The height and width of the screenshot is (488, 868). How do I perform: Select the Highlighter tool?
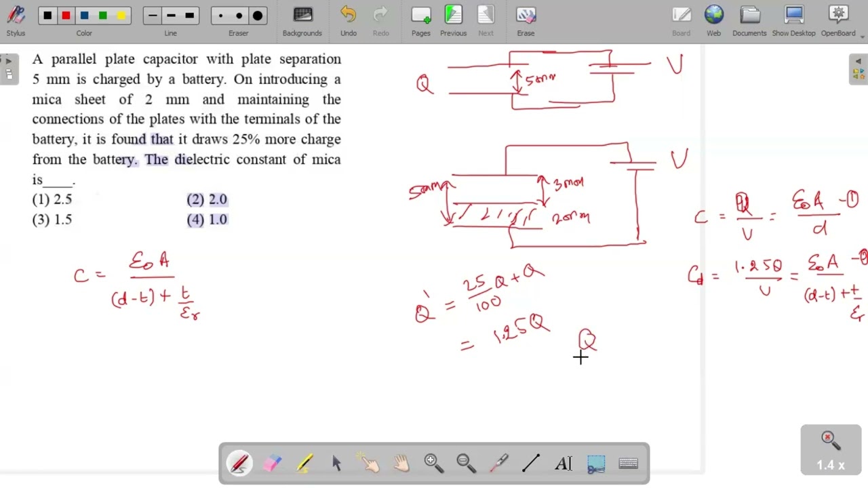[x=304, y=464]
